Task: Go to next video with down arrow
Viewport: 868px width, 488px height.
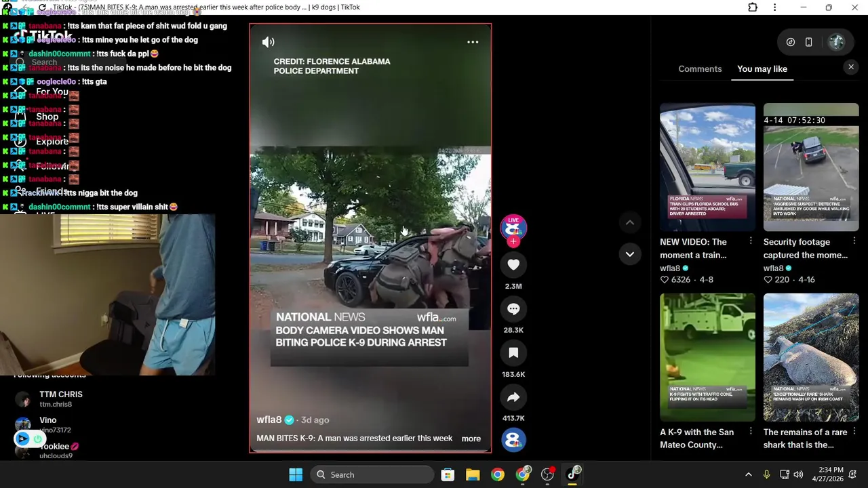Action: tap(630, 254)
